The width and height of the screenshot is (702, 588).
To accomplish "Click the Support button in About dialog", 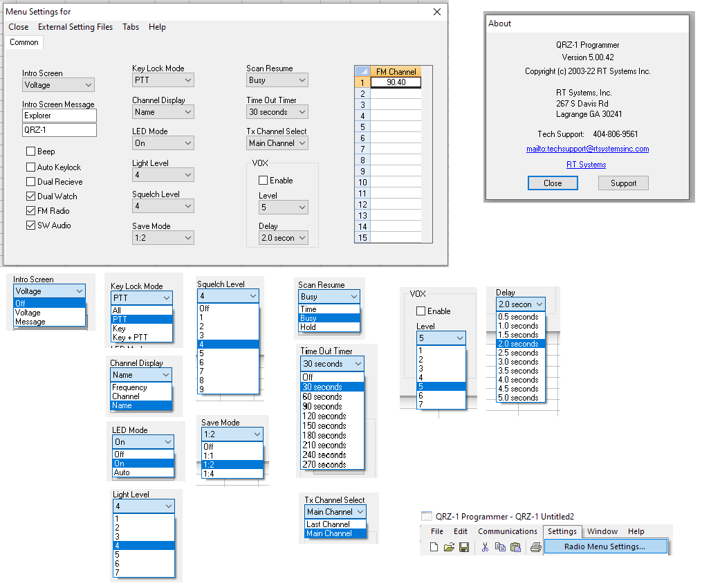I will (623, 183).
